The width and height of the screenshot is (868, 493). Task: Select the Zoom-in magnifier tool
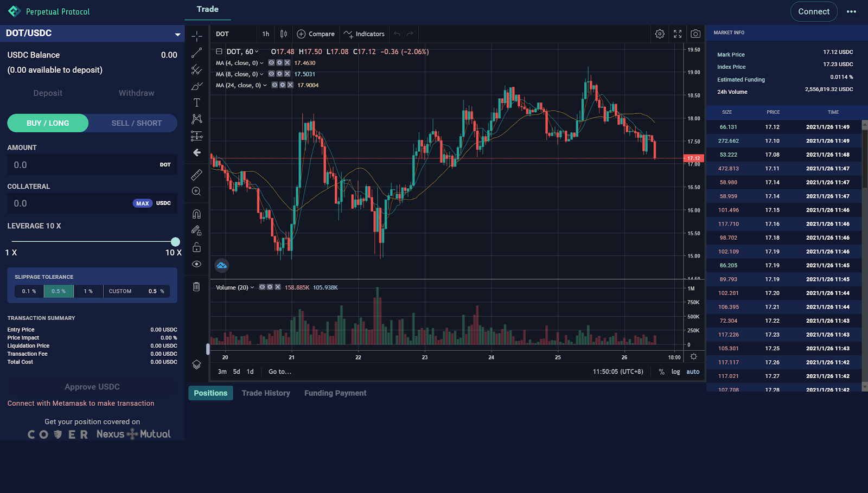click(x=196, y=191)
